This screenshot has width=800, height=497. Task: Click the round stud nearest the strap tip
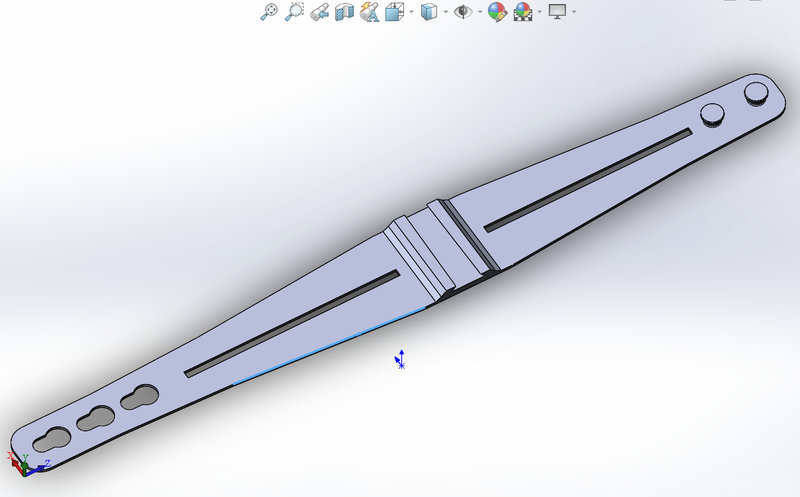coord(756,94)
